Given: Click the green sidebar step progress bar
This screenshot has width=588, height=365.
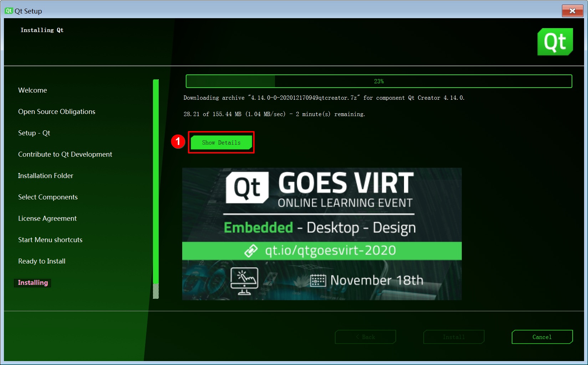Looking at the screenshot, I should pyautogui.click(x=156, y=189).
